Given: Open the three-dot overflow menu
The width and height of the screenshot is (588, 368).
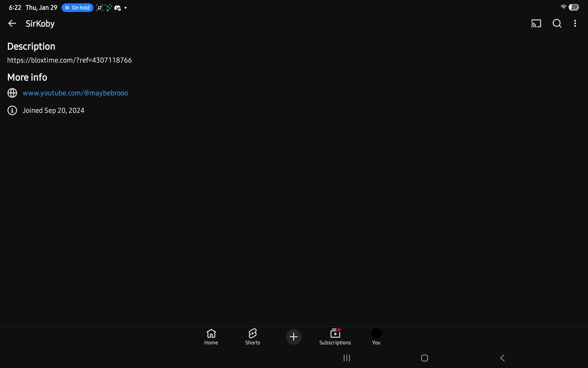Looking at the screenshot, I should pos(575,23).
